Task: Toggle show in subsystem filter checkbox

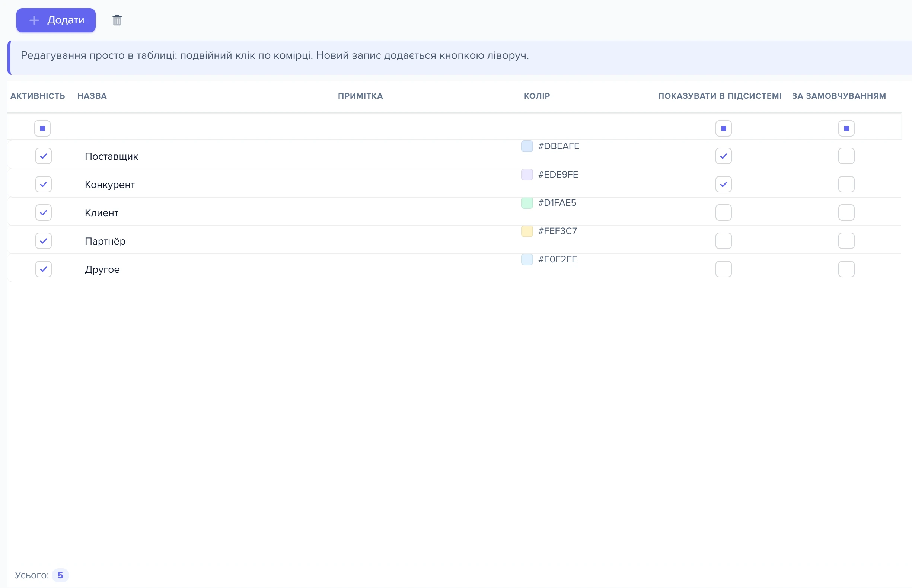Action: 723,128
